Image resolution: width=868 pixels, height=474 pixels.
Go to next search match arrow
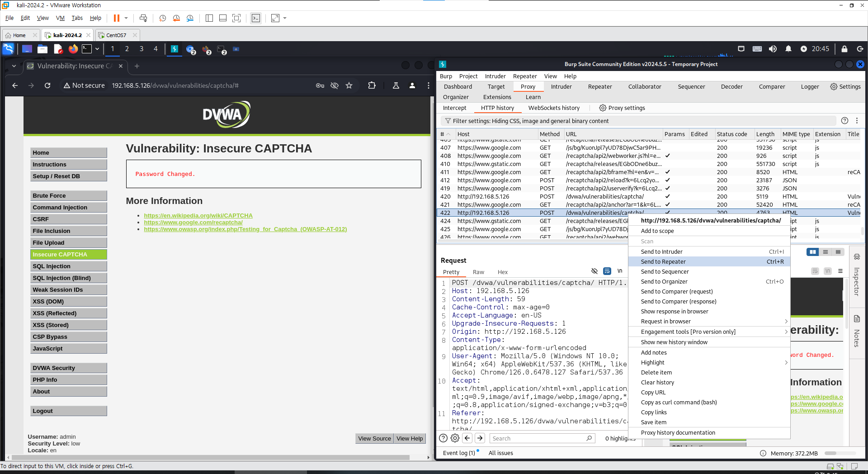tap(480, 438)
